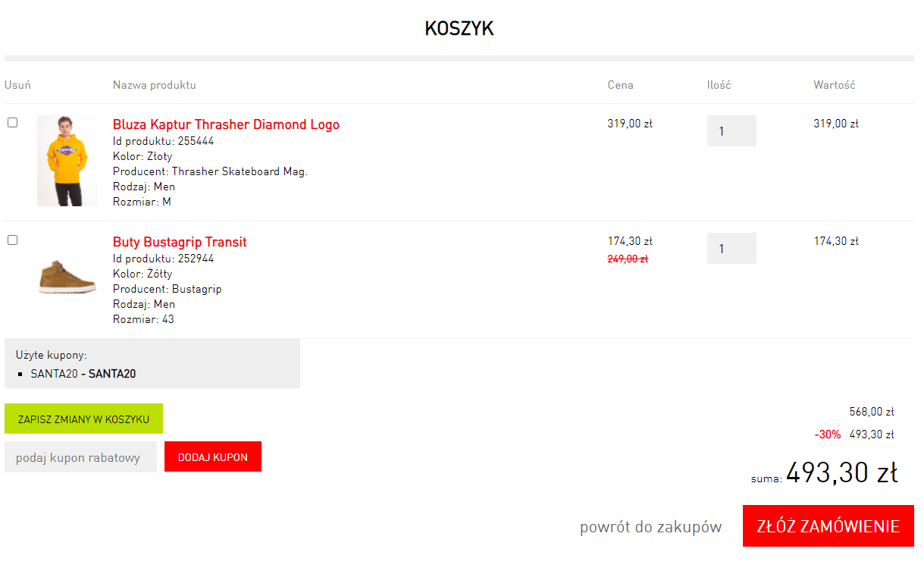This screenshot has width=924, height=574.
Task: Click the Ilość column header
Action: coord(719,85)
